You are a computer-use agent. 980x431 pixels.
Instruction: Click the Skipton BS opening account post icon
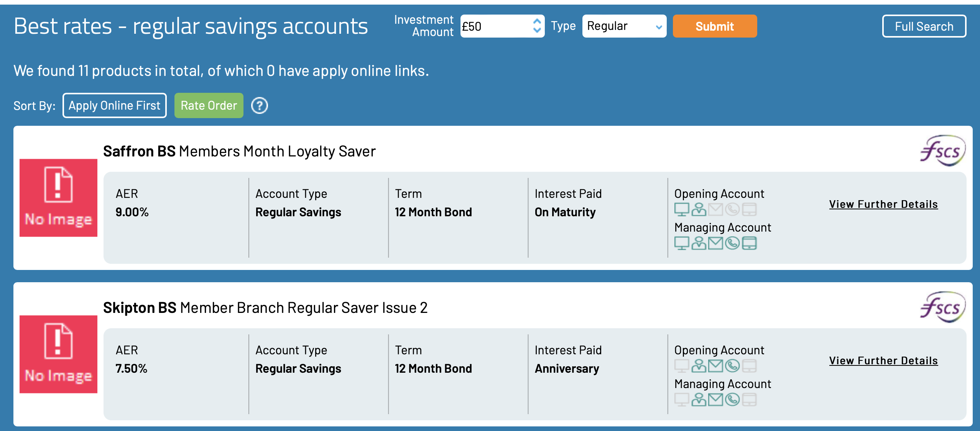(x=715, y=366)
